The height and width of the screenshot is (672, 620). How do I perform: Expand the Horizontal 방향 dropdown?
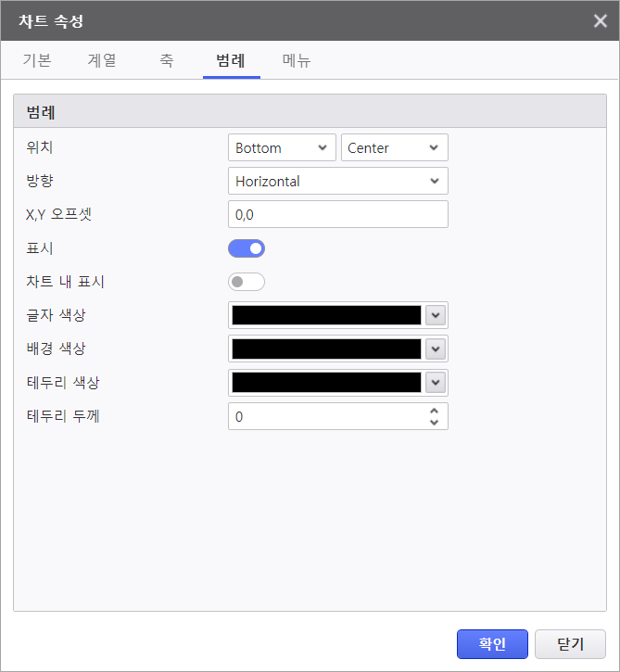(337, 181)
